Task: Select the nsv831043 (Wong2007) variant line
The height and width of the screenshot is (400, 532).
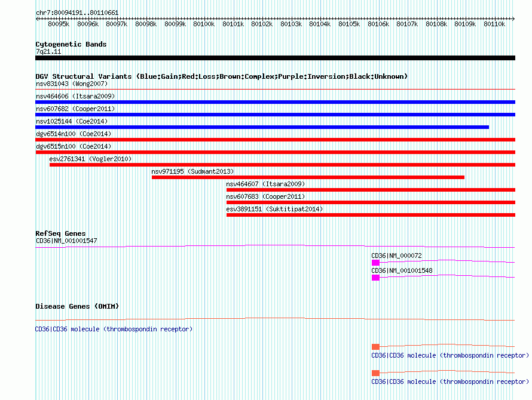Action: [275, 89]
